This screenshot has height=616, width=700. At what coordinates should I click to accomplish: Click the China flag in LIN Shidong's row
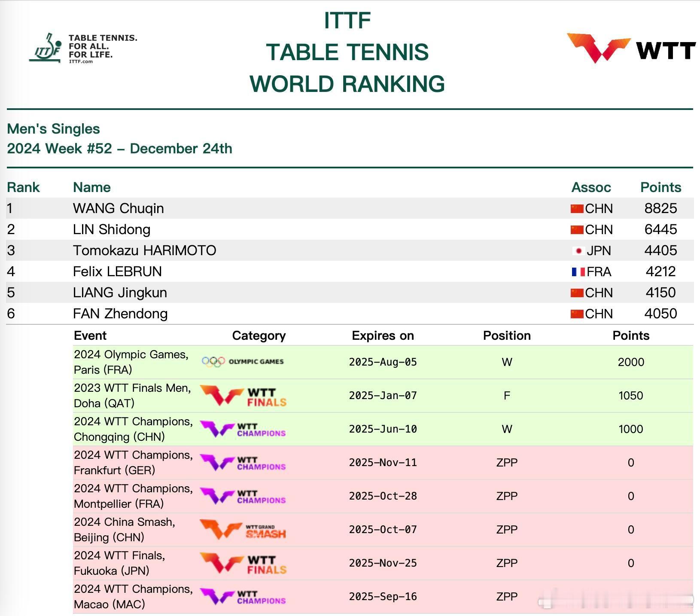(577, 230)
